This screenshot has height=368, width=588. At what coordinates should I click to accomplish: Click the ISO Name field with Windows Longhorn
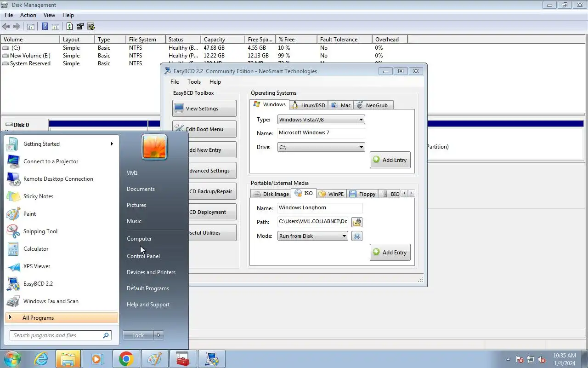pos(320,208)
